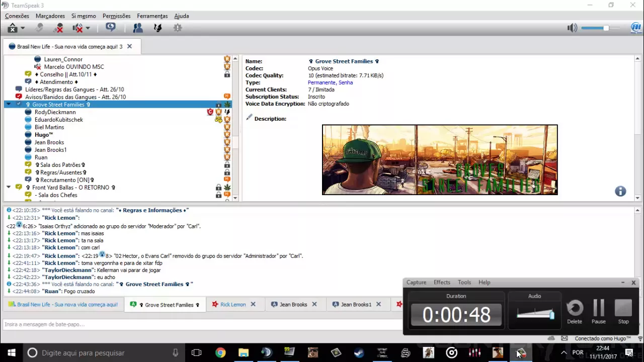The image size is (644, 362).
Task: Click the greyed microphone activation toolbar icon
Action: (39, 28)
